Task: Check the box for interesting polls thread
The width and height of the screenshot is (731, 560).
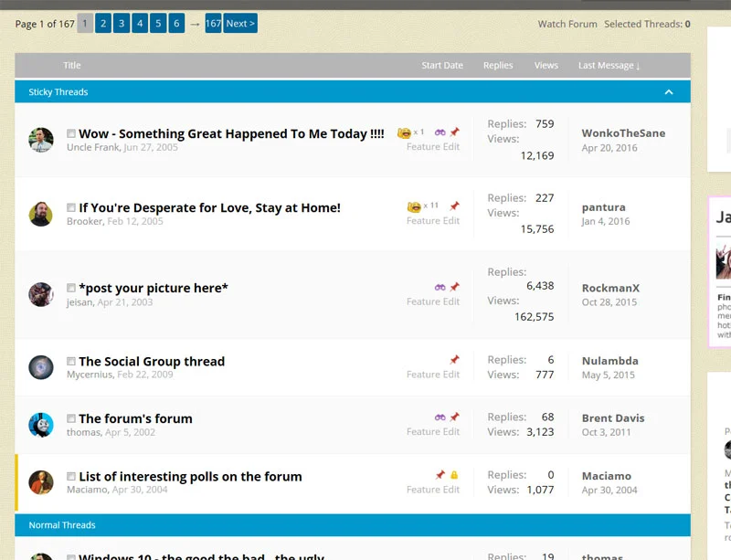Action: coord(71,476)
